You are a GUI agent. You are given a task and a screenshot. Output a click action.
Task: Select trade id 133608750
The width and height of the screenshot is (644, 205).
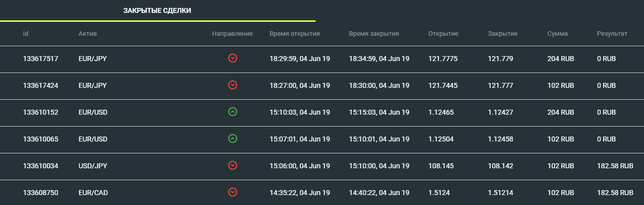point(41,192)
